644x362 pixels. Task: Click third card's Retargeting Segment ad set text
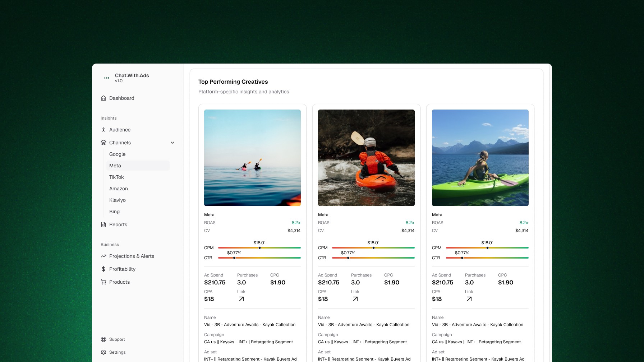(x=478, y=359)
